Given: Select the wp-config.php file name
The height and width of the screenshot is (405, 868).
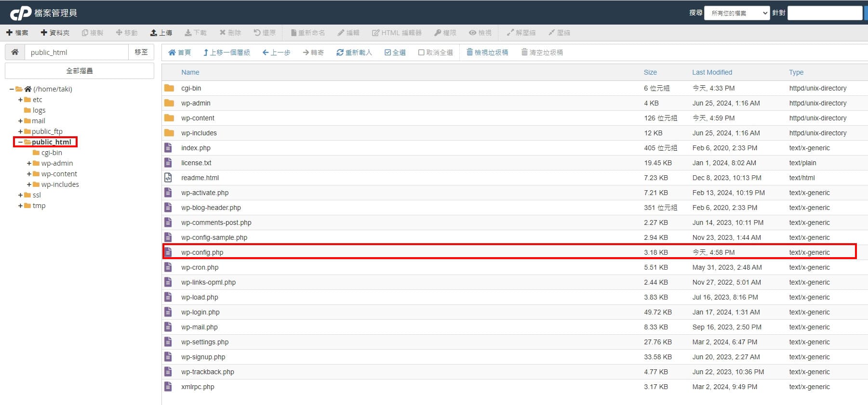Looking at the screenshot, I should 202,252.
